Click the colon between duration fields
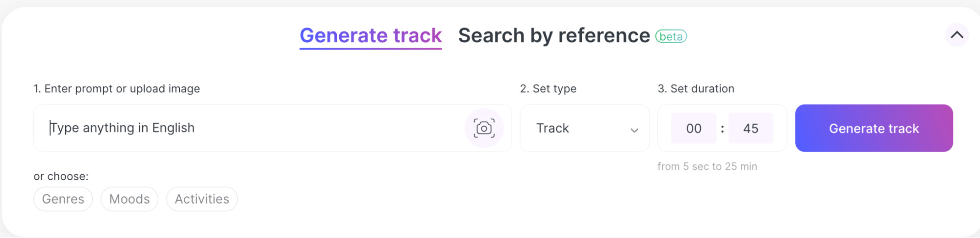The width and height of the screenshot is (980, 238). tap(722, 129)
